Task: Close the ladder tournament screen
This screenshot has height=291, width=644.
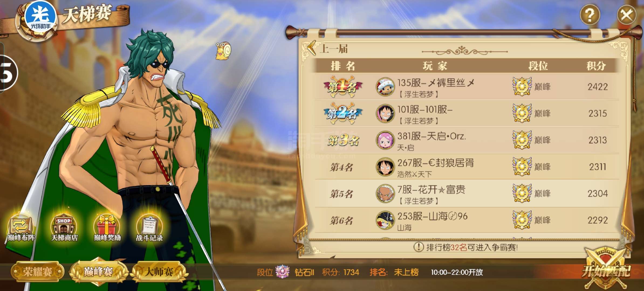Action: click(626, 15)
